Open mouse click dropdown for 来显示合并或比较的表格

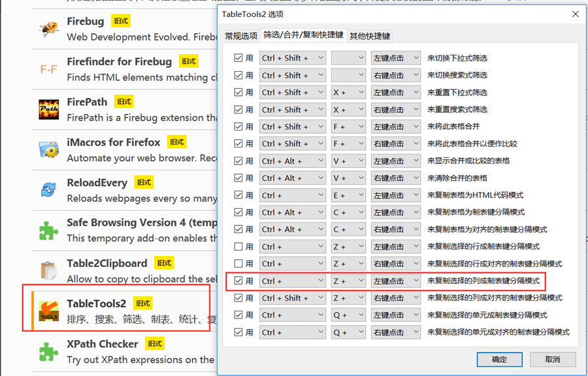tap(395, 161)
